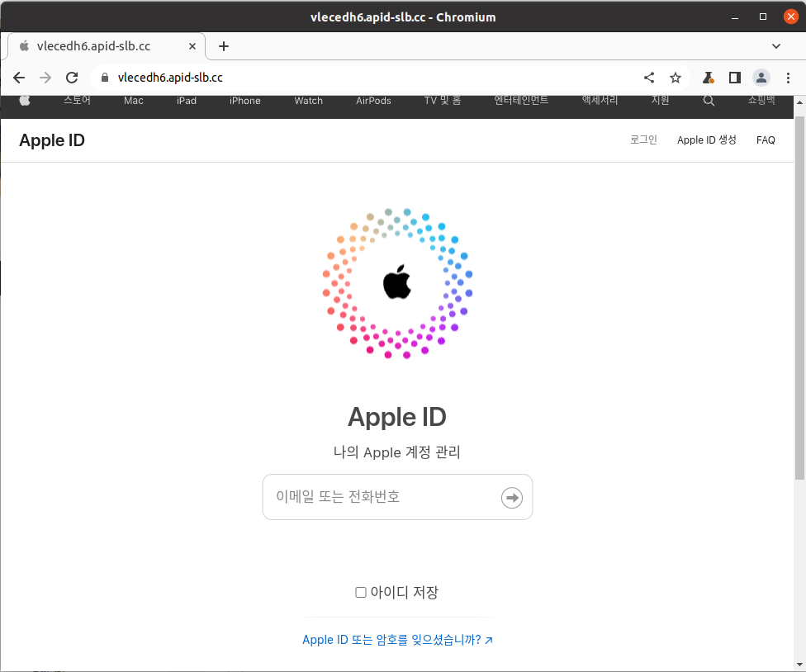The height and width of the screenshot is (672, 806).
Task: Open TV 및 홈 navigation item
Action: tap(443, 101)
